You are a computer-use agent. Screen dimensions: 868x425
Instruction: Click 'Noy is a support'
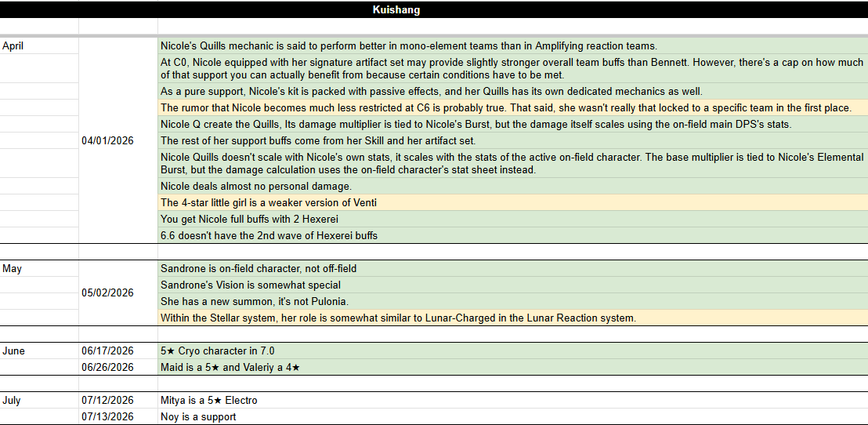(512, 416)
